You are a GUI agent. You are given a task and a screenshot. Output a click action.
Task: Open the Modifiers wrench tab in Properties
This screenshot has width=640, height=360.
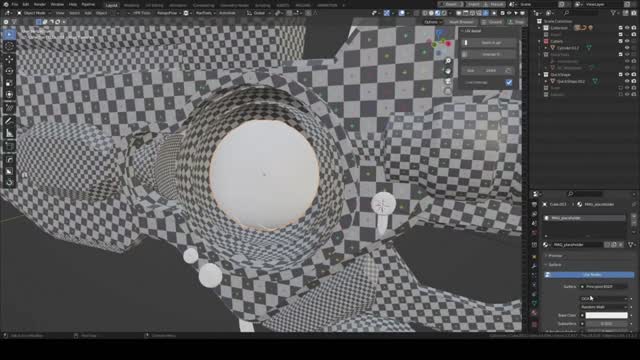coord(534,266)
